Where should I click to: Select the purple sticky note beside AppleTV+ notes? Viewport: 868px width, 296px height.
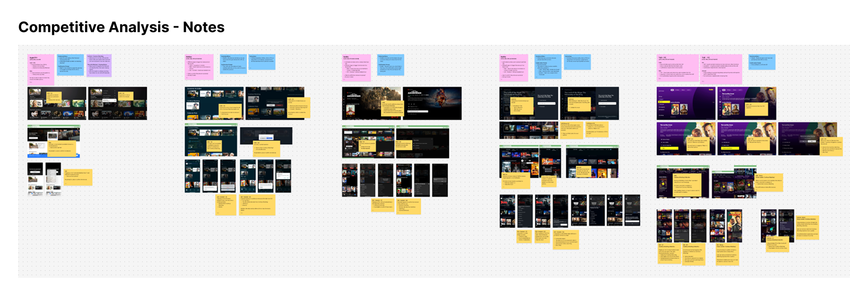(99, 65)
